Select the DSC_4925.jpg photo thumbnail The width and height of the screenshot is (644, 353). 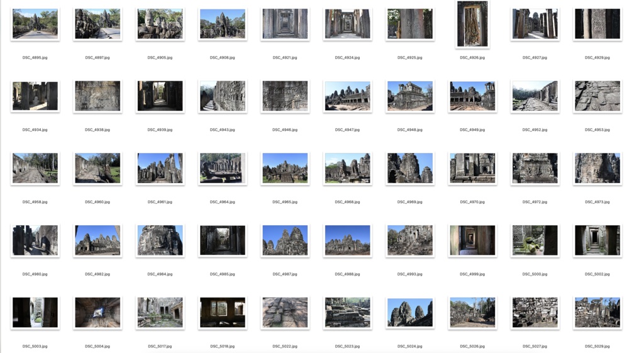click(409, 24)
